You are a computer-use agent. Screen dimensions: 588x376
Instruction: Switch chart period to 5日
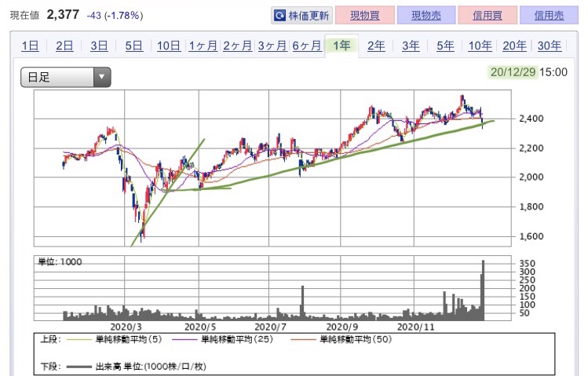pos(134,46)
